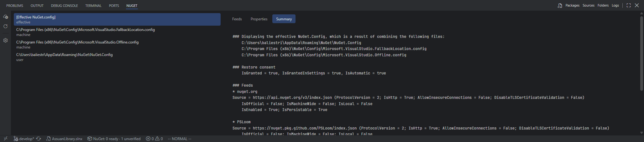Viewport: 644px width, 142px height.
Task: Open AssuanLibrary.slnx solution in status bar
Action: 64,139
